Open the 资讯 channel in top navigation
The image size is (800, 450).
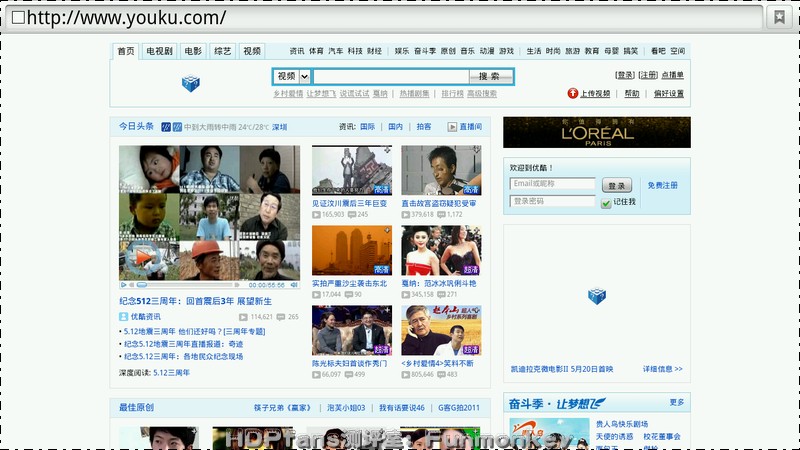[296, 51]
